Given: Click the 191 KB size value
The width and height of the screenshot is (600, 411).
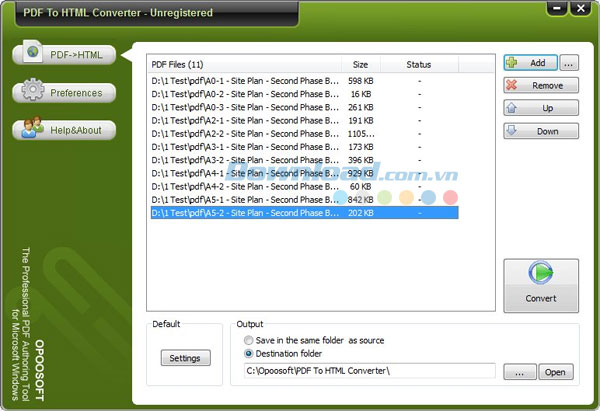Looking at the screenshot, I should 360,120.
